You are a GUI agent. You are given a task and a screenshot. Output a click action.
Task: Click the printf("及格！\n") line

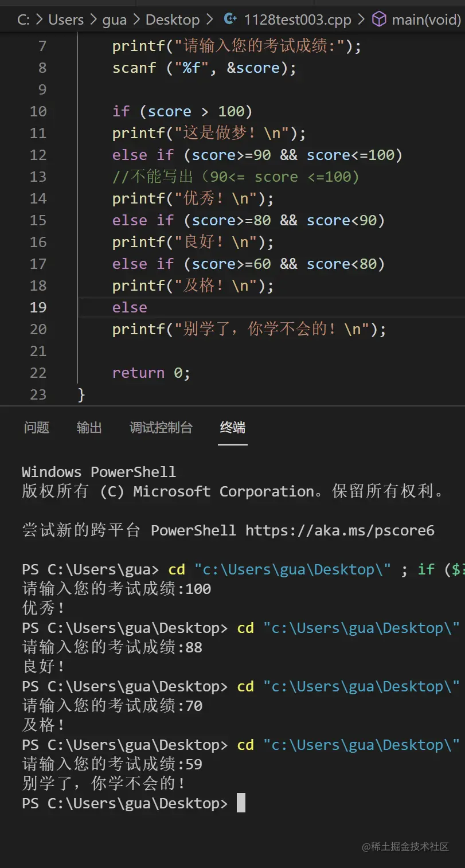pyautogui.click(x=193, y=286)
